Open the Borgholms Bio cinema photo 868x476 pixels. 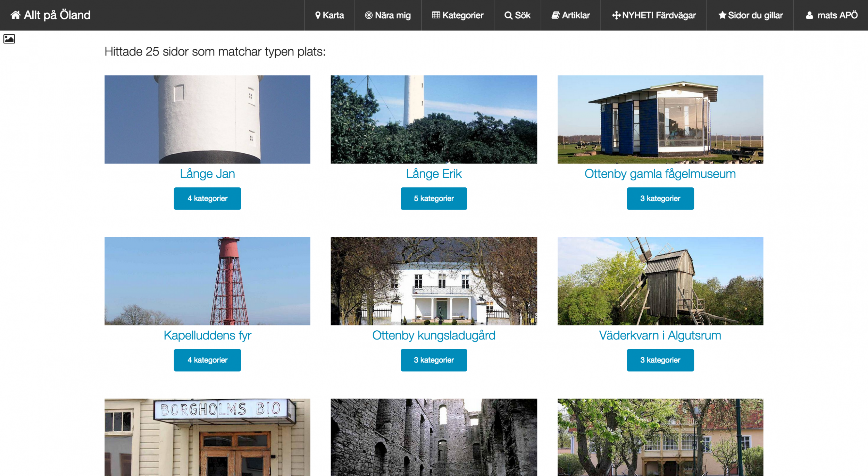coord(207,437)
